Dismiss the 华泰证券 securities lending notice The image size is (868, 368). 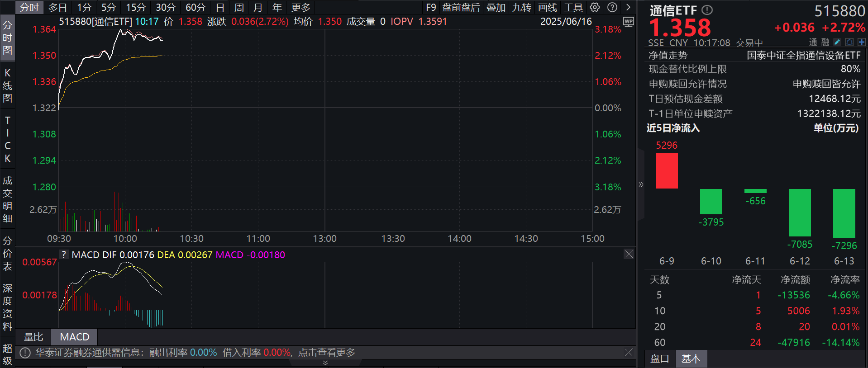(629, 352)
